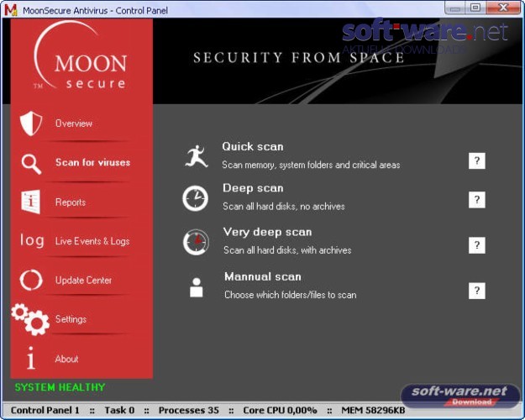Click the 'log' icon in sidebar
The width and height of the screenshot is (525, 420).
coord(32,240)
